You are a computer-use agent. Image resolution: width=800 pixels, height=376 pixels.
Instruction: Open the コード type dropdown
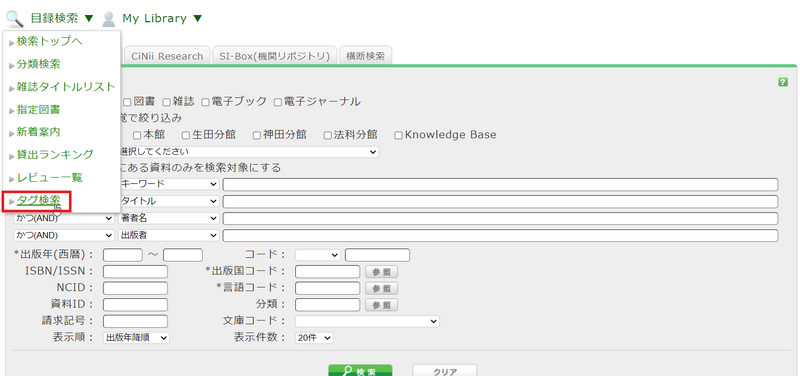coord(318,255)
